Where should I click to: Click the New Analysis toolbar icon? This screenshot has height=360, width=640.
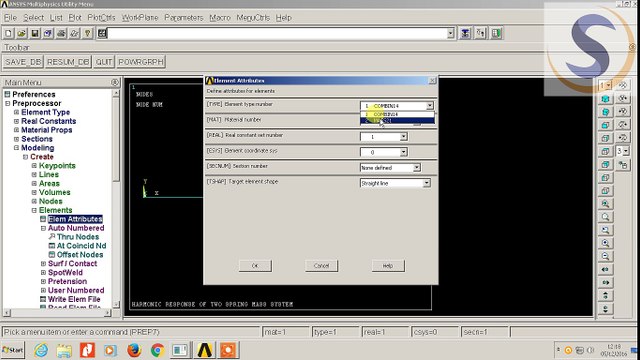pyautogui.click(x=8, y=33)
